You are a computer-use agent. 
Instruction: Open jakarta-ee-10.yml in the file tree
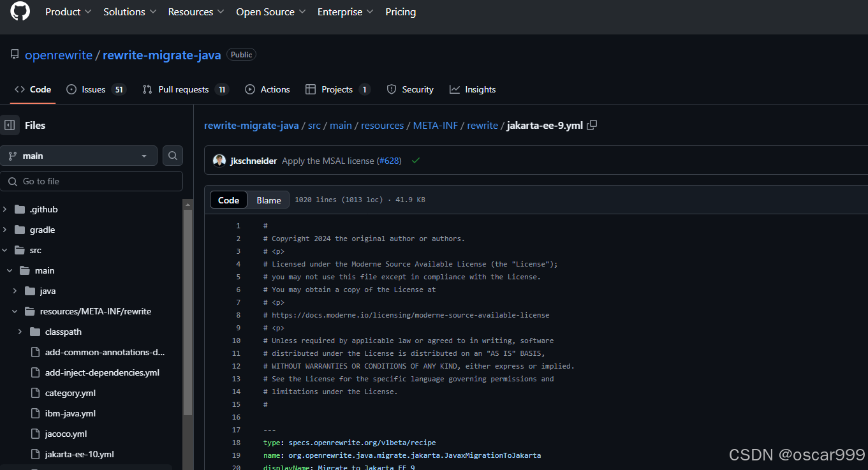click(79, 454)
